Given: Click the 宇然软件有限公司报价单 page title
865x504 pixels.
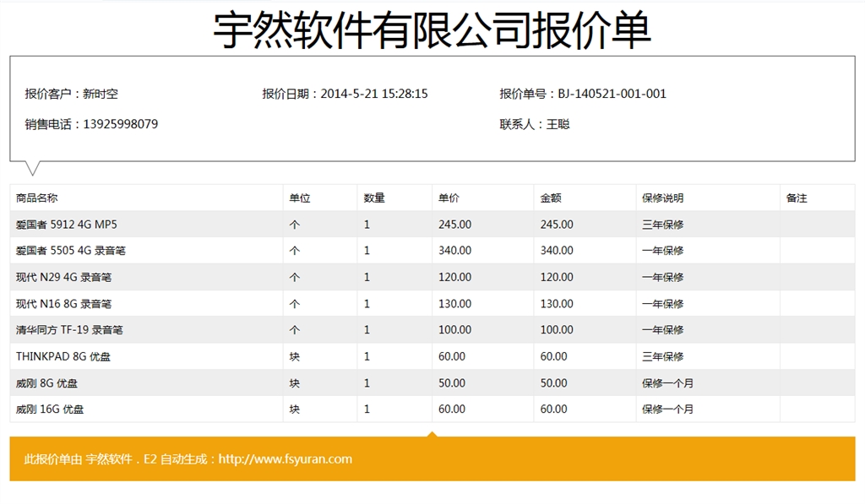Looking at the screenshot, I should coord(432,30).
